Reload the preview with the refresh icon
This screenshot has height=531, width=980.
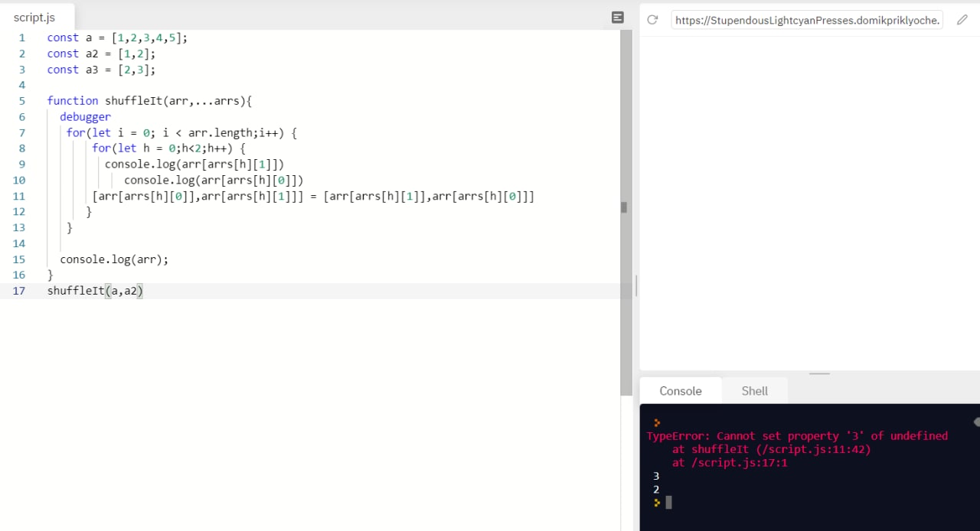(x=652, y=20)
